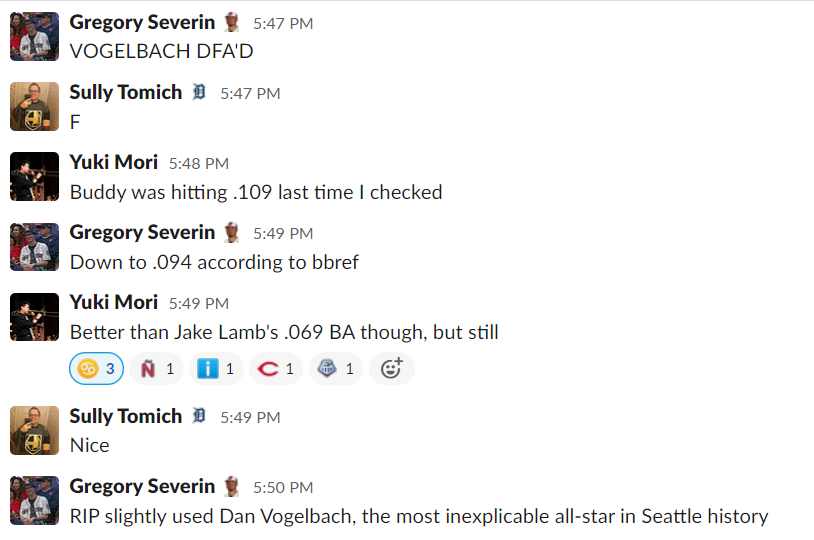Click the Detroit D status emoji on Sully's 5:47 PM message
The height and width of the screenshot is (540, 814).
coord(199,92)
